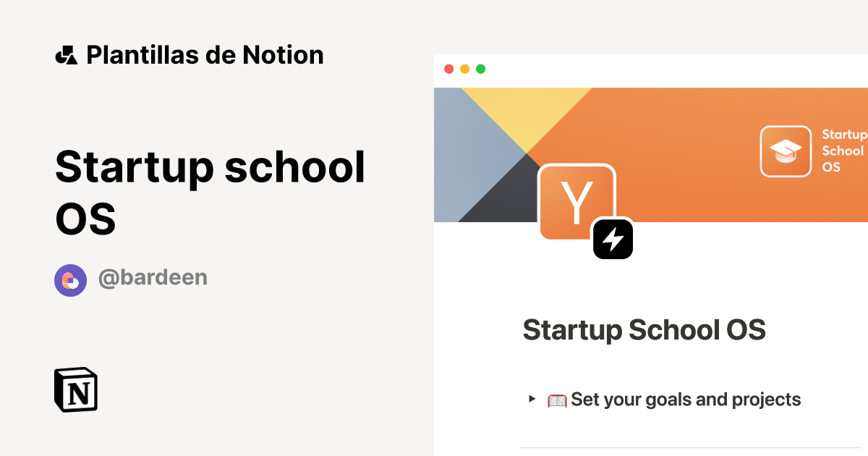Image resolution: width=868 pixels, height=456 pixels.
Task: Toggle the green browser window light
Action: point(480,69)
